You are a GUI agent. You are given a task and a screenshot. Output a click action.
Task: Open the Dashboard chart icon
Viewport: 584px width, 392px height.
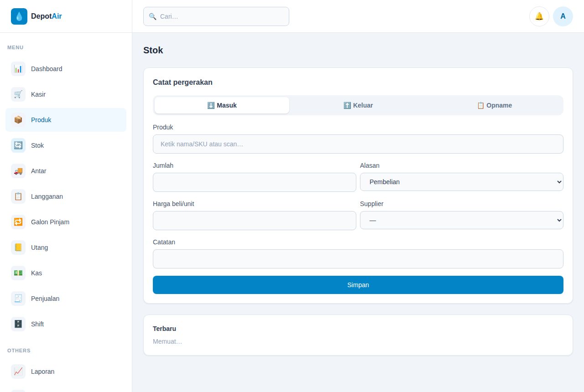(18, 69)
